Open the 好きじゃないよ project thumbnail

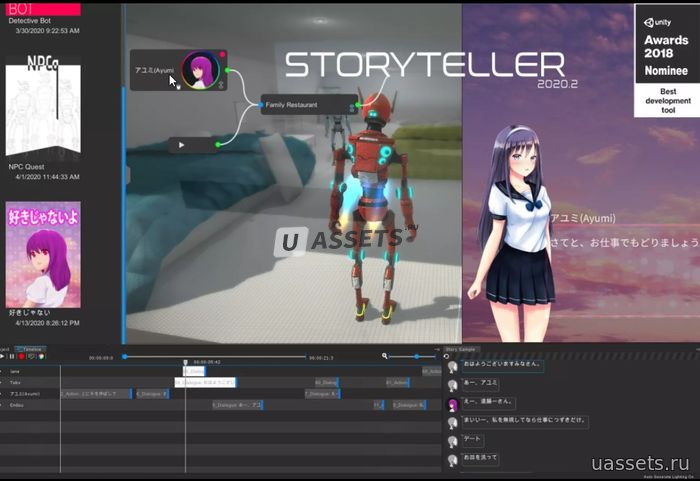click(43, 254)
